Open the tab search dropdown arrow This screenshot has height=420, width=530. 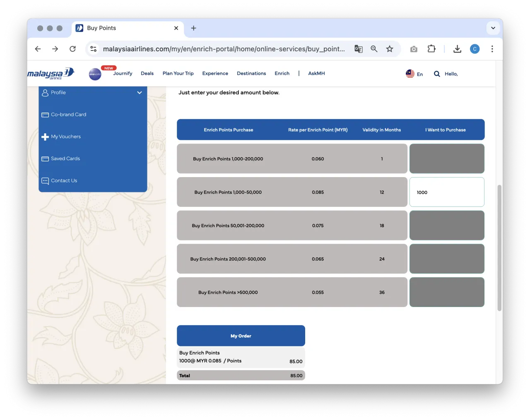point(493,28)
